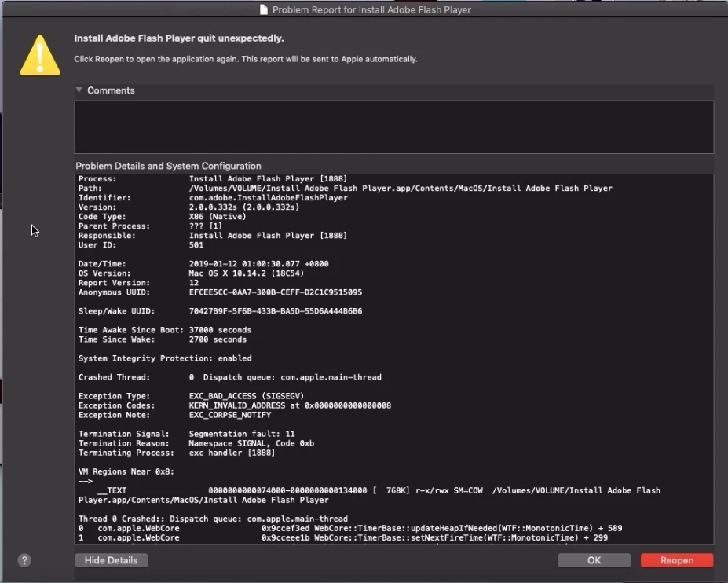Screen dimensions: 728x583
Task: Click 'VM Regions Near 0x8:' line
Action: (x=126, y=471)
